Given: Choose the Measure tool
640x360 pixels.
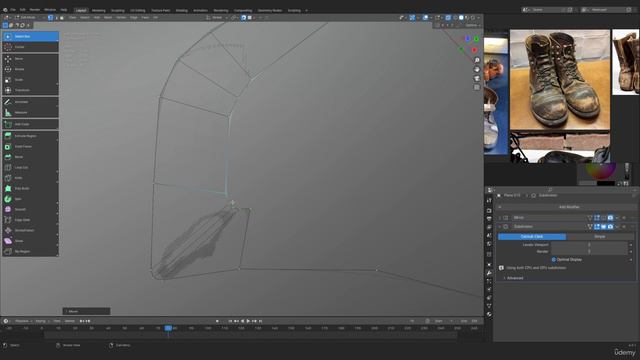Looking at the screenshot, I should (x=30, y=112).
